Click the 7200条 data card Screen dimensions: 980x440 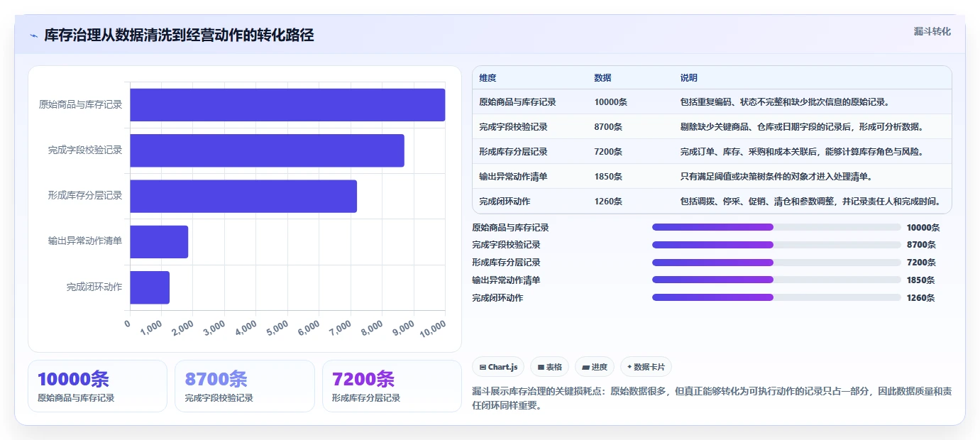pos(392,386)
